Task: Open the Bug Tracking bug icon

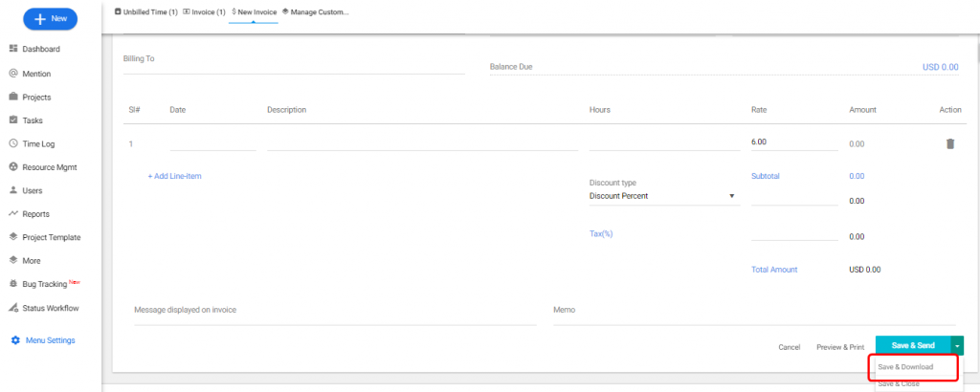Action: [13, 284]
